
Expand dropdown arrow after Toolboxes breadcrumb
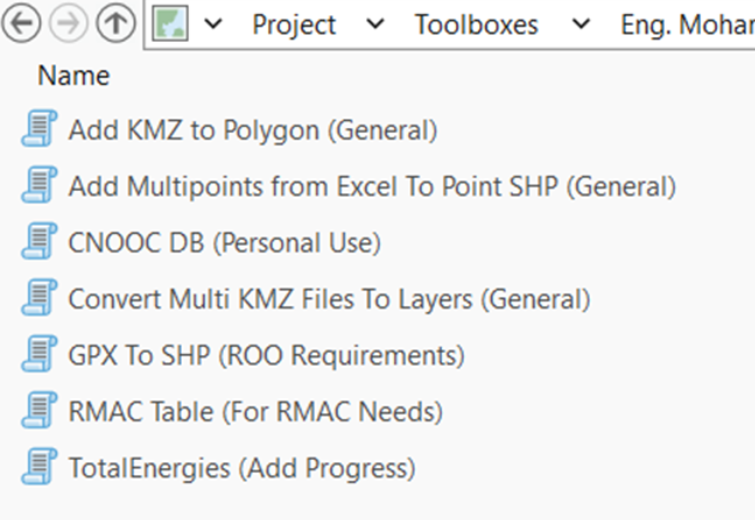582,25
